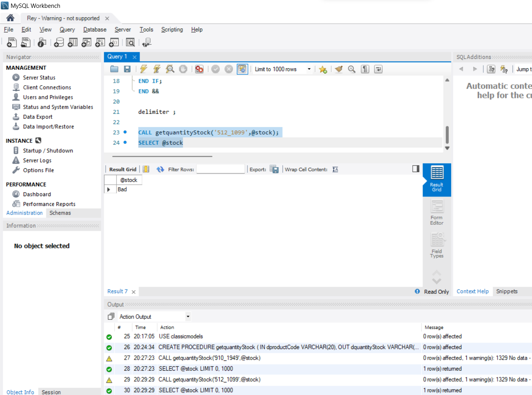The height and width of the screenshot is (395, 532).
Task: Open find panel magnifier icon in editor
Action: [352, 69]
